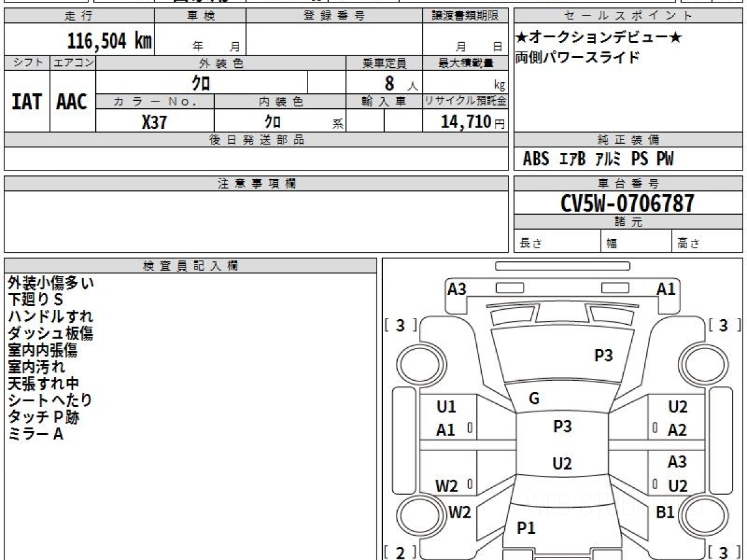747x560 pixels.
Task: Click the 輸入車 header
Action: (x=384, y=101)
